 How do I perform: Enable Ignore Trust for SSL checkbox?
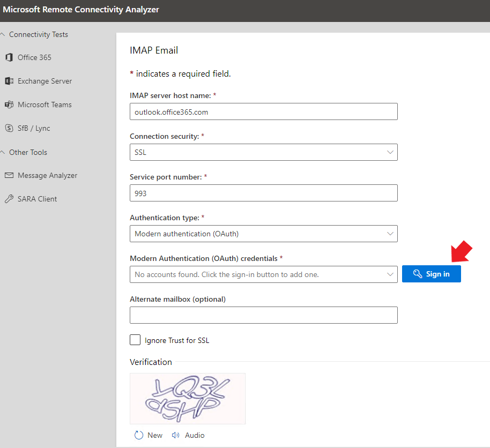(135, 340)
